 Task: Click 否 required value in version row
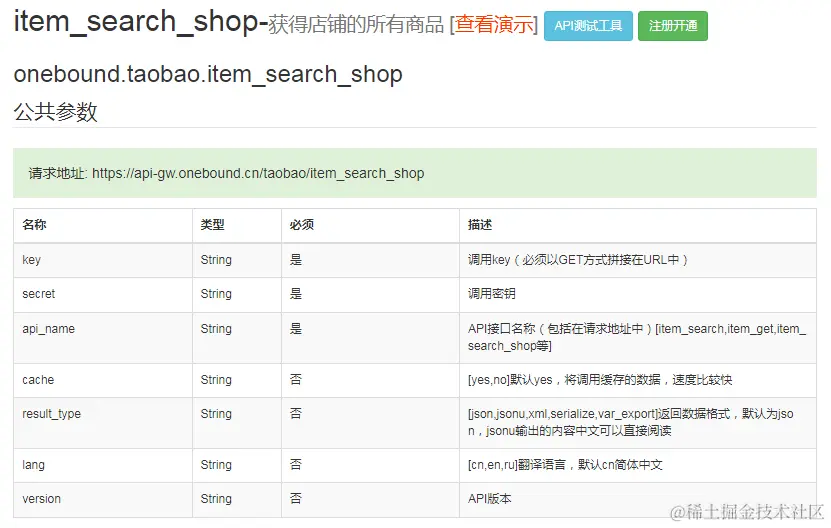click(296, 499)
